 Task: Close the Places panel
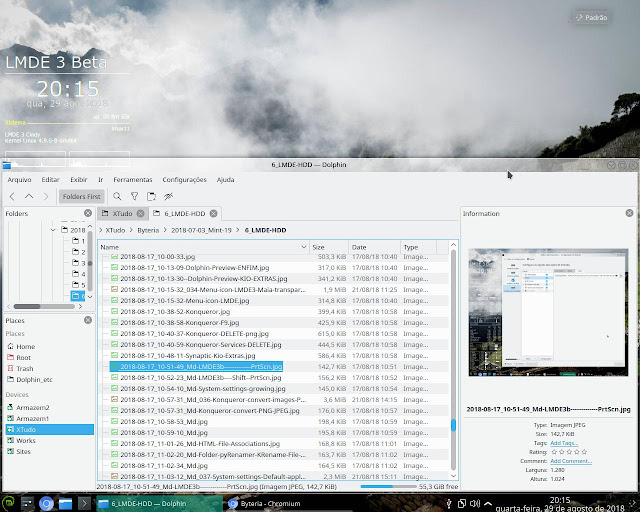pyautogui.click(x=88, y=320)
